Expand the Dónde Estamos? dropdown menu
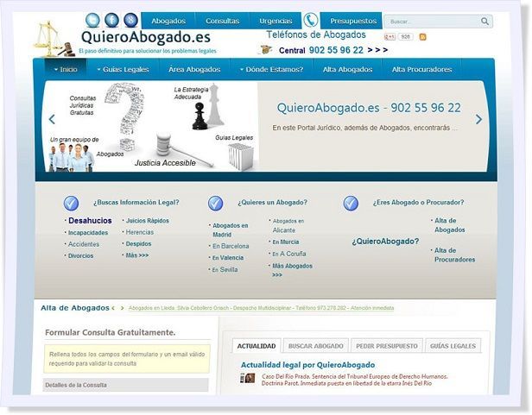The width and height of the screenshot is (532, 415). click(271, 70)
